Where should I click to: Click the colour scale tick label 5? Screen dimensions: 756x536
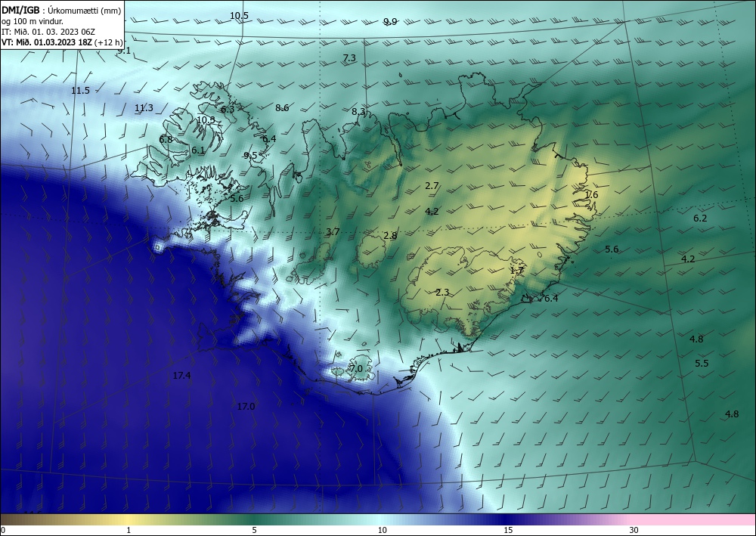tap(254, 530)
